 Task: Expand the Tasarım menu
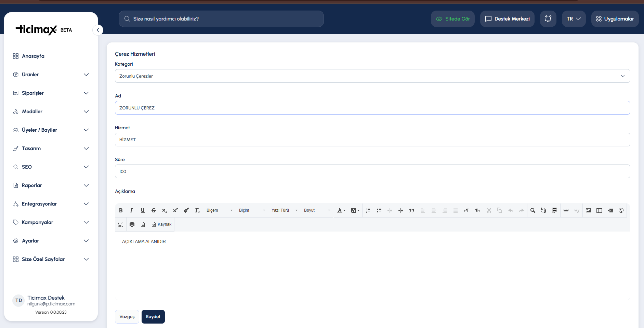[x=51, y=148]
